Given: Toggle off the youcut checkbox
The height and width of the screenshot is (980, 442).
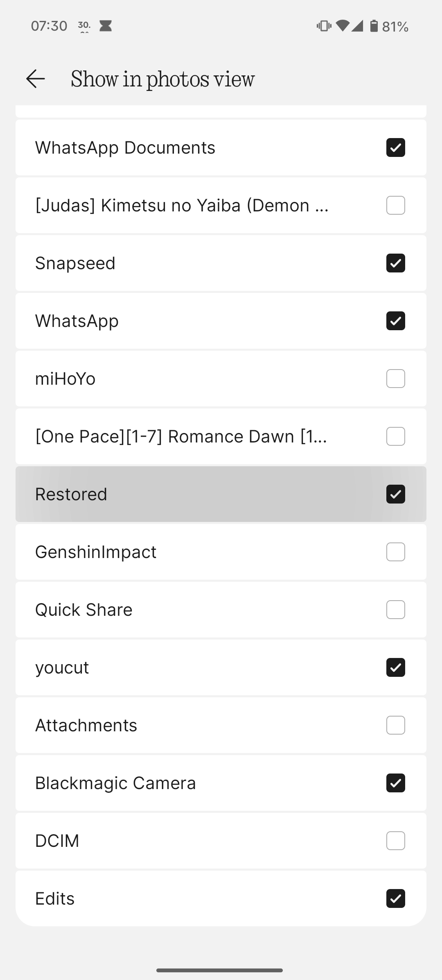Looking at the screenshot, I should coord(395,667).
